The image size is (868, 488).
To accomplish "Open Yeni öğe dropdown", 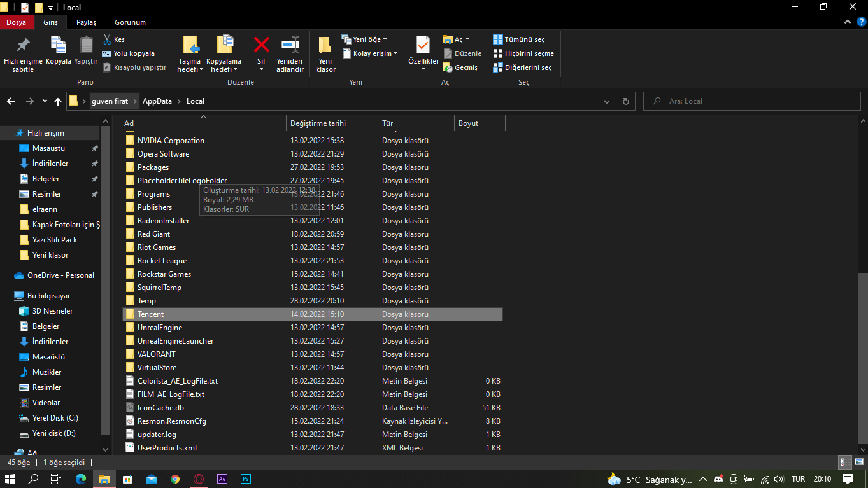I will (364, 39).
